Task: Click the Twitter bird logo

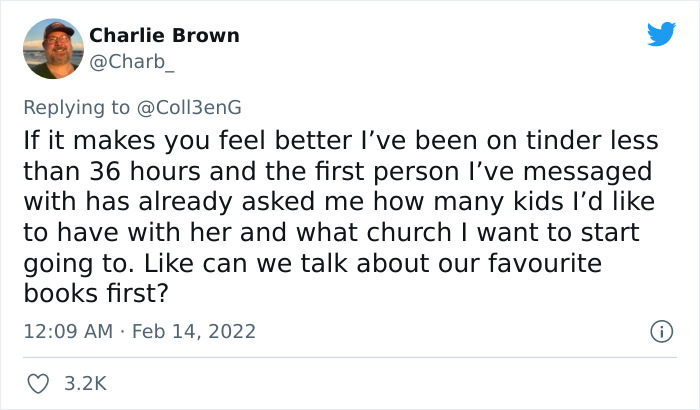Action: (661, 34)
